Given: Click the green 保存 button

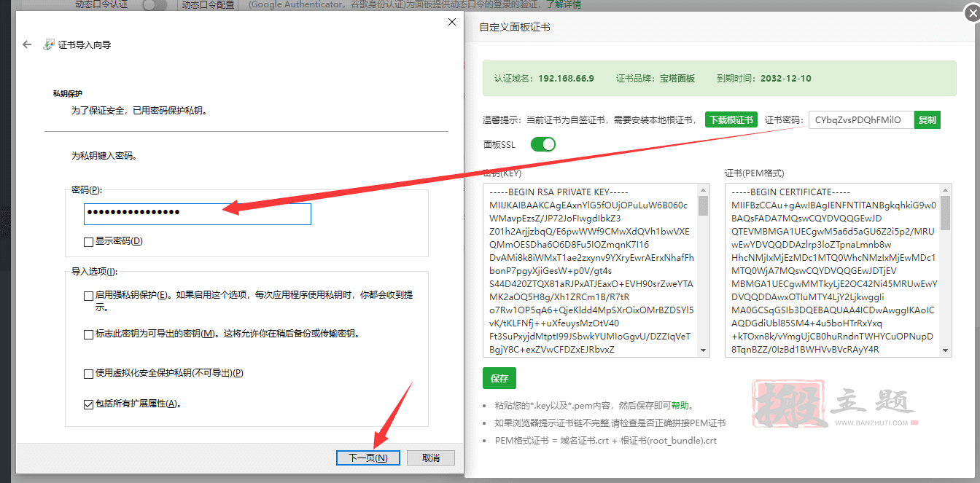Looking at the screenshot, I should pyautogui.click(x=499, y=379).
